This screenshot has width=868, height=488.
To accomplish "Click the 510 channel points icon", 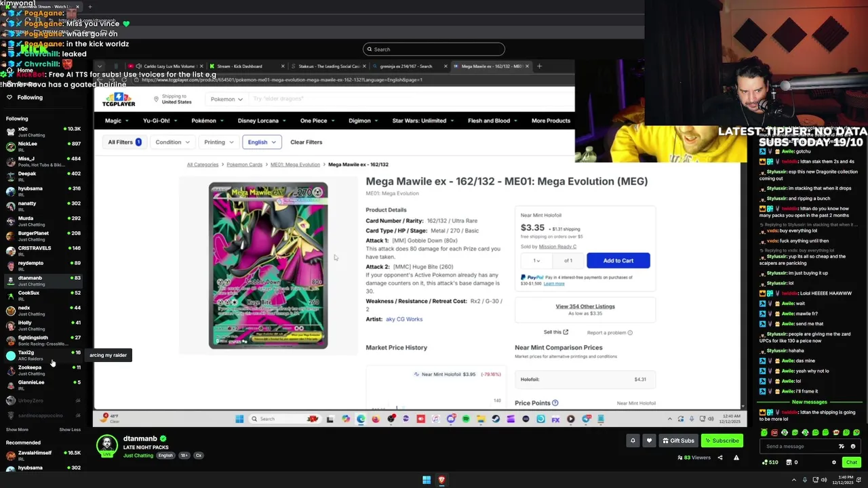I will coord(769,462).
